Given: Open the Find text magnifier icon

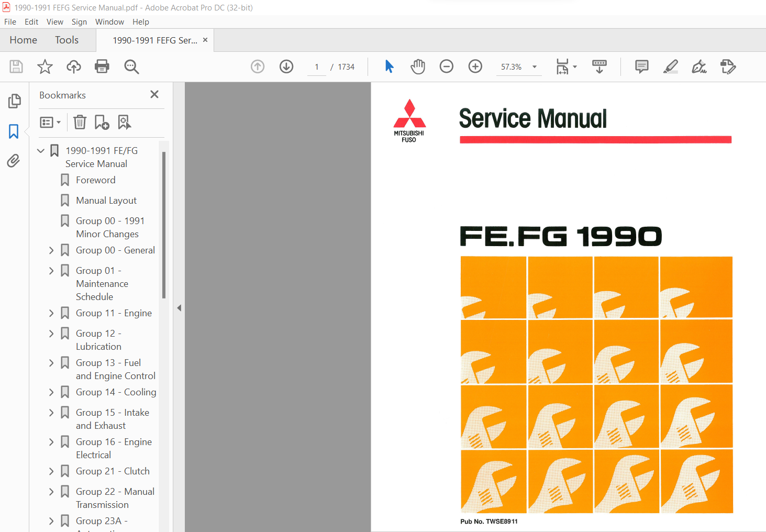Looking at the screenshot, I should click(131, 66).
